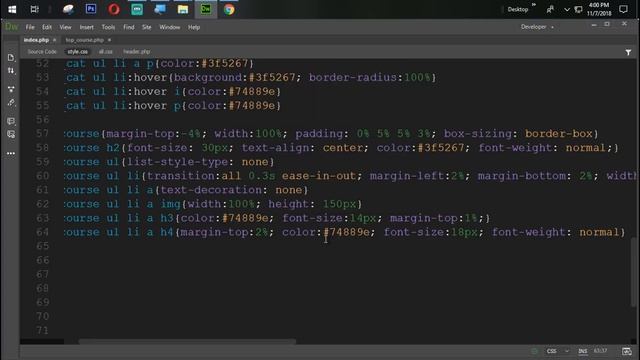
Task: Open the File menu
Action: click(30, 27)
